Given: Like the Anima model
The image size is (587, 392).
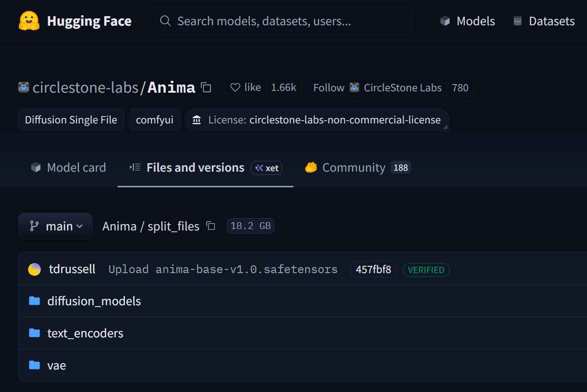Looking at the screenshot, I should tap(246, 87).
